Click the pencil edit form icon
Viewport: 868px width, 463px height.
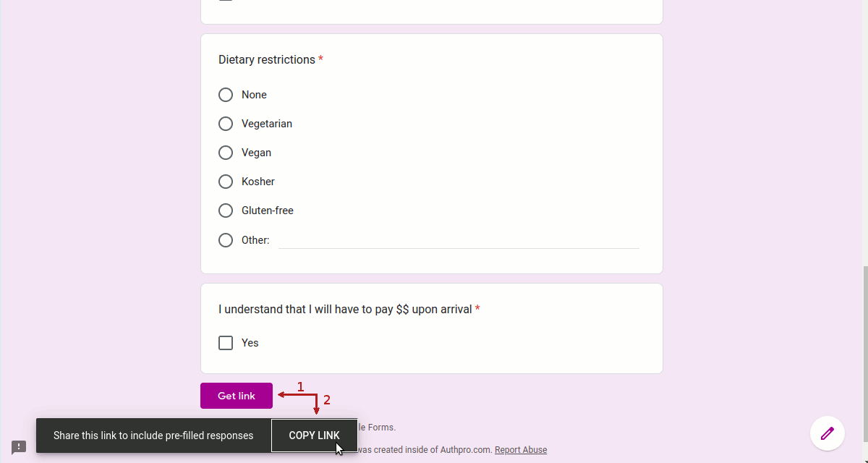[827, 433]
